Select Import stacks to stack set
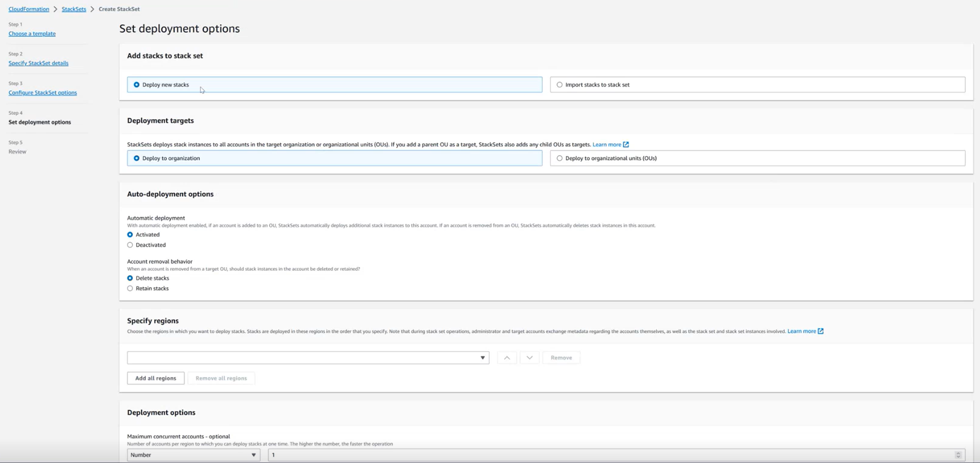Screen dimensions: 980x463 tap(560, 85)
